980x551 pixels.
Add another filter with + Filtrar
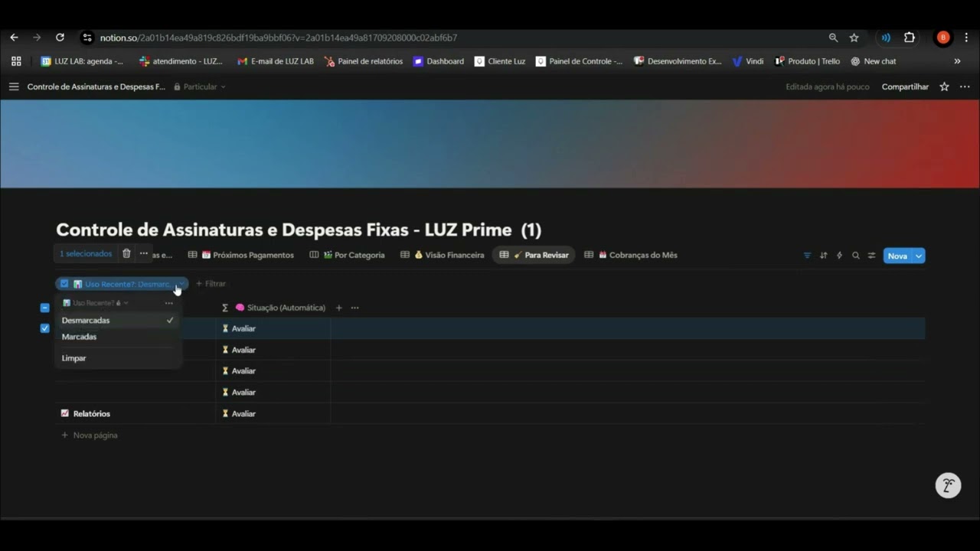(x=211, y=284)
